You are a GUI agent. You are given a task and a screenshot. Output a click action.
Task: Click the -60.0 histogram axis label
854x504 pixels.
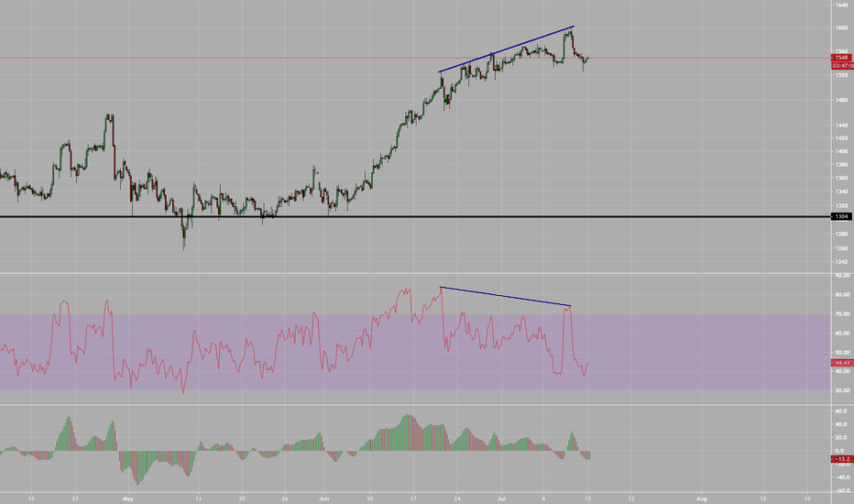click(x=841, y=490)
